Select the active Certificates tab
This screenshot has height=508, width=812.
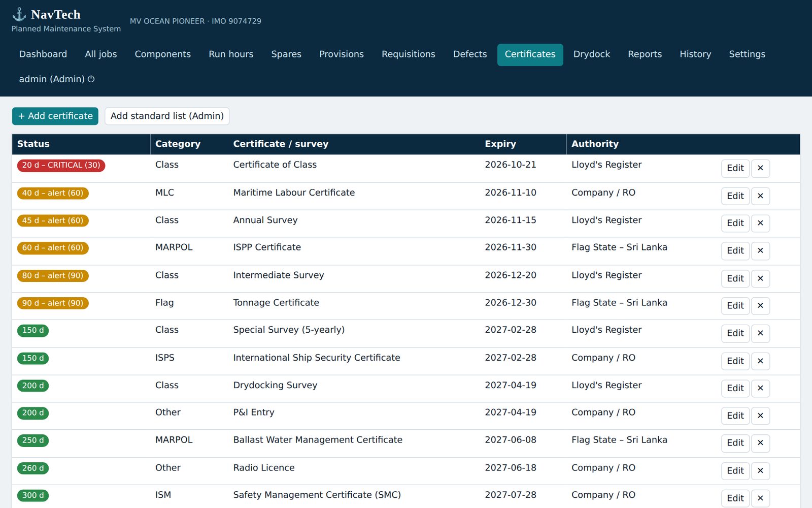pos(530,54)
